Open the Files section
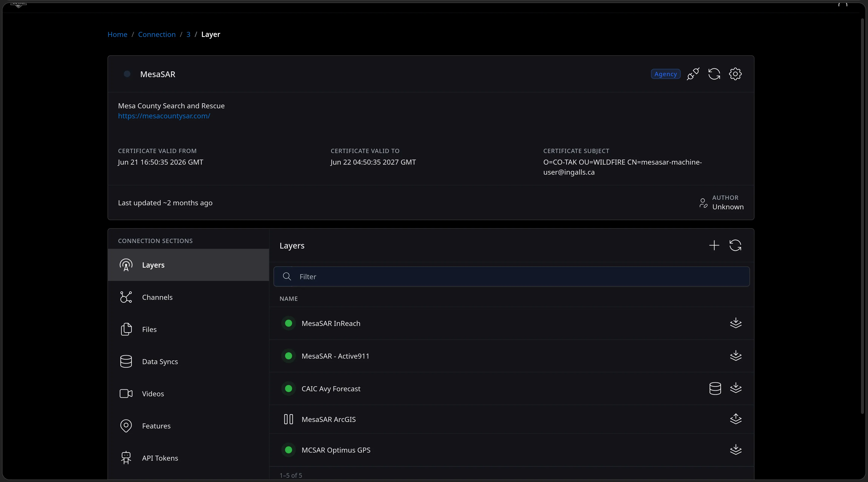868x482 pixels. (188, 329)
